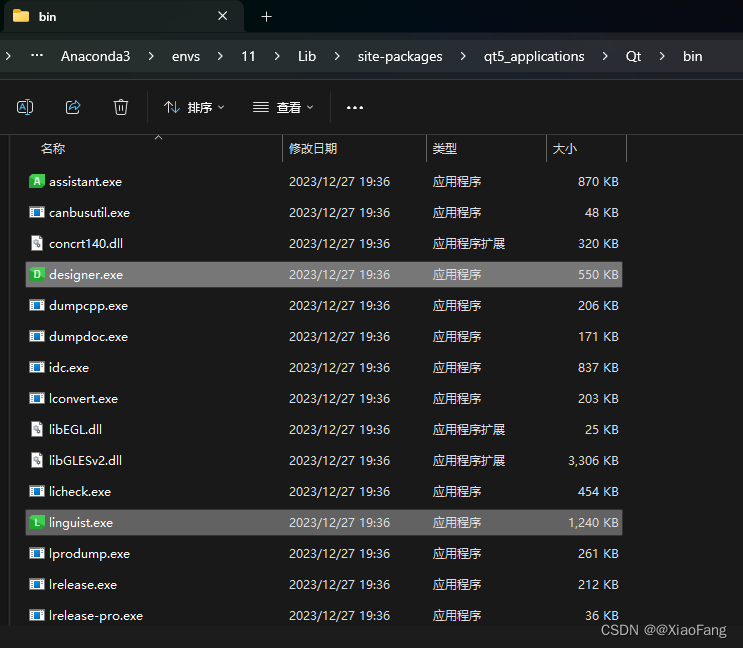Image resolution: width=743 pixels, height=648 pixels.
Task: Select the bin tab
Action: 123,17
